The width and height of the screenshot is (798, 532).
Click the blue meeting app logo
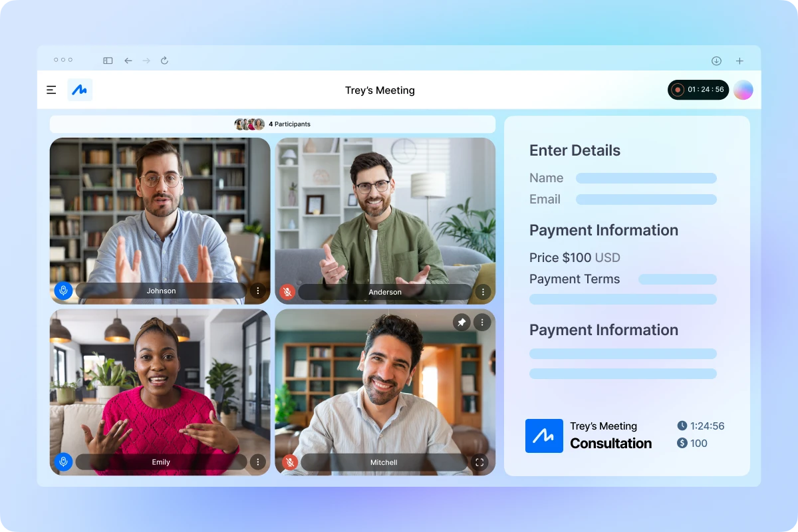coord(80,89)
